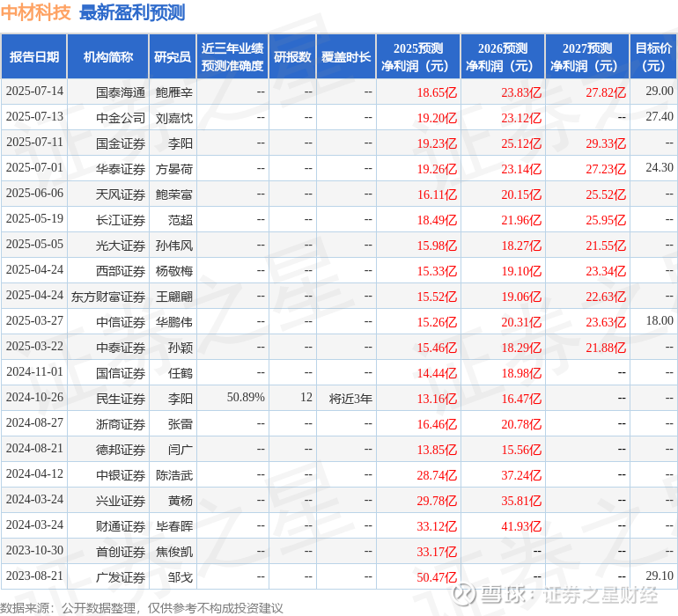
Task: Click researcher 王翩翩
Action: coord(173,296)
